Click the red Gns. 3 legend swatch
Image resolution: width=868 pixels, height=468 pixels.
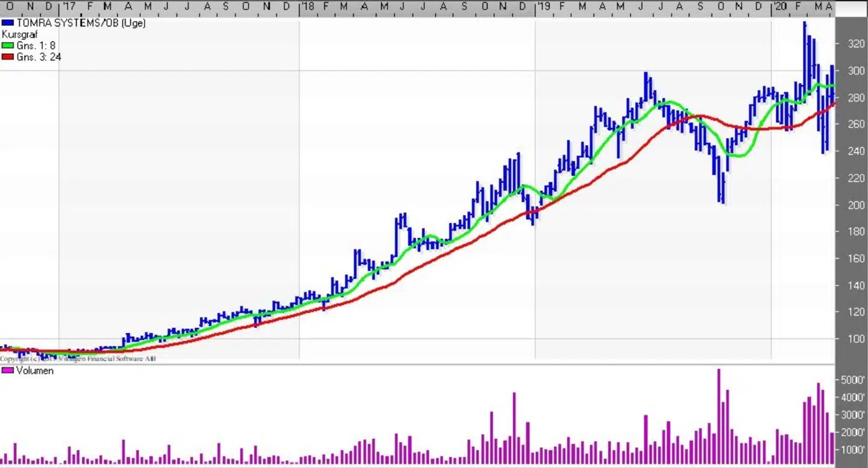[x=8, y=57]
